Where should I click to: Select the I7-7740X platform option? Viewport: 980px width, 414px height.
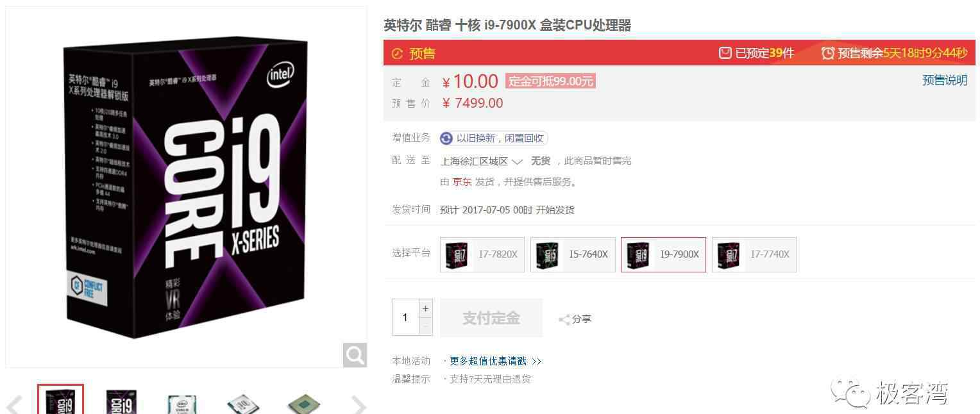pos(754,254)
